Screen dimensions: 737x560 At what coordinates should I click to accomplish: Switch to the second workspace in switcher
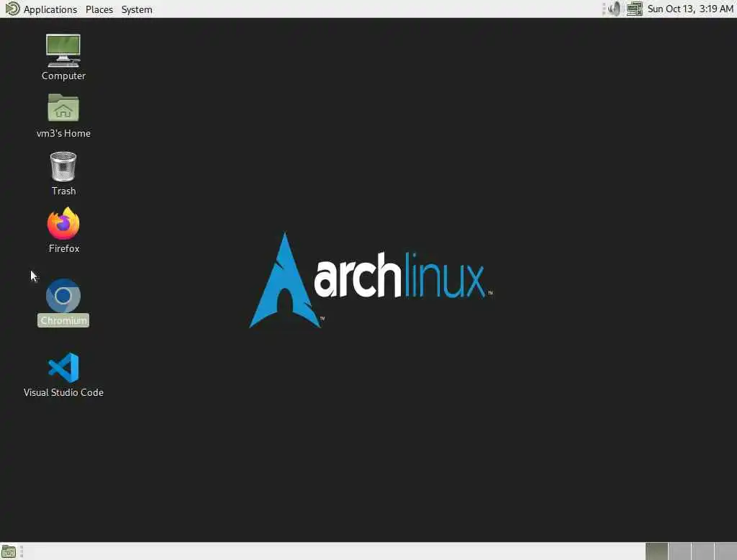[x=679, y=551]
